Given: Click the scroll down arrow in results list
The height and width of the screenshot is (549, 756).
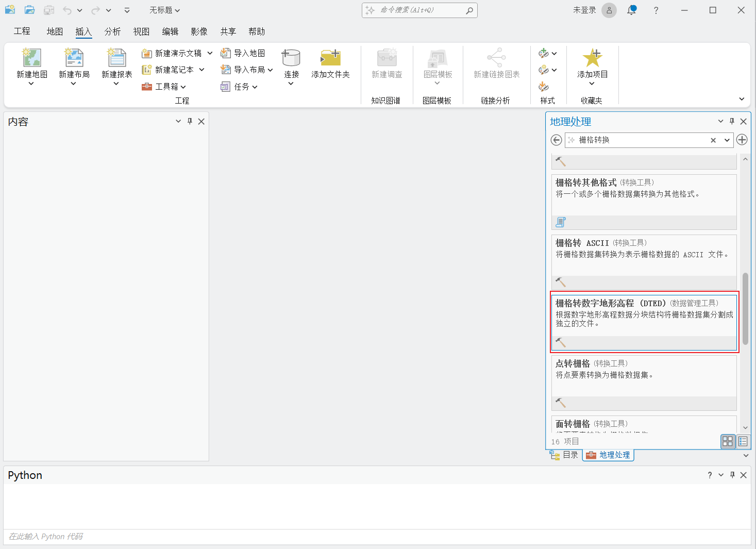Looking at the screenshot, I should click(745, 428).
